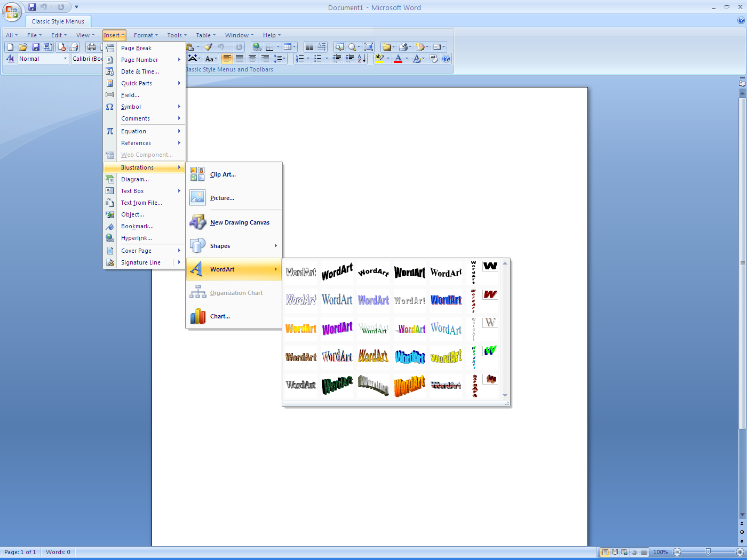
Task: Switch to Full Screen Reading view button
Action: point(615,552)
